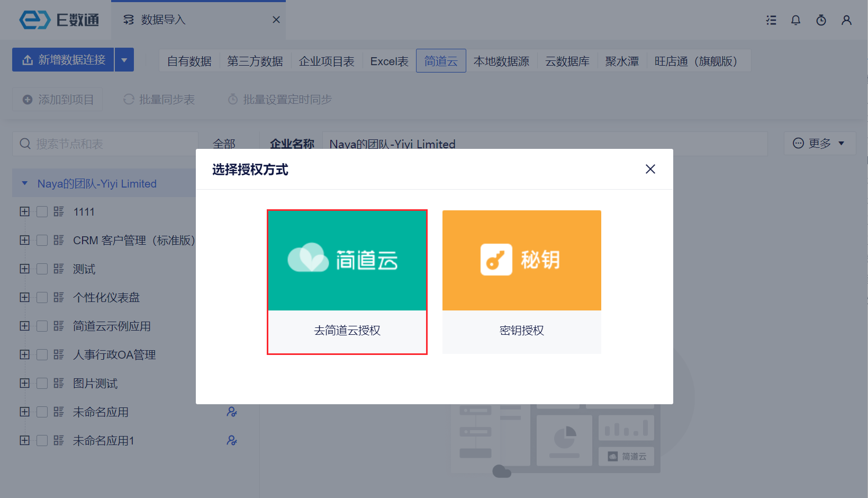
Task: Click the 批量同步表 button
Action: (159, 100)
